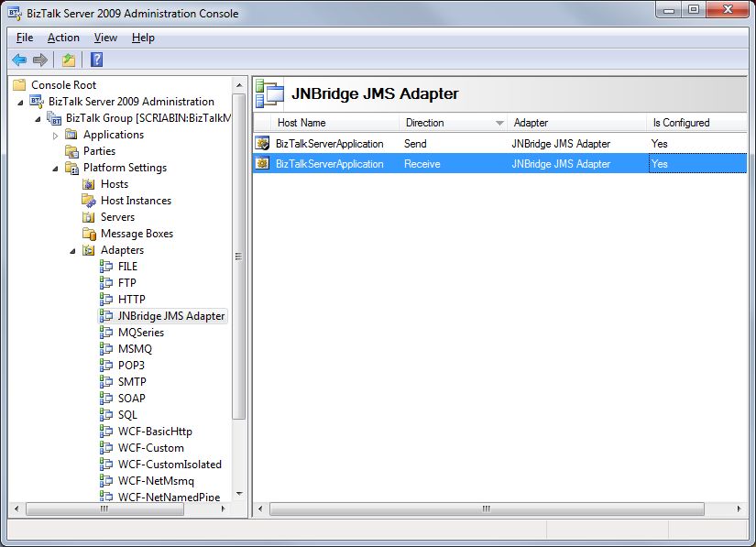Image resolution: width=756 pixels, height=547 pixels.
Task: Select the WCF-CustomIsolated adapter
Action: (170, 465)
